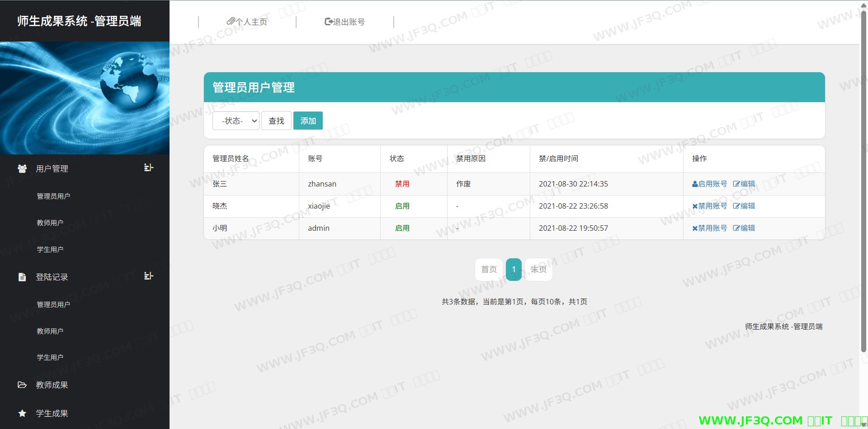Go to the 首页 first page
The image size is (868, 429).
489,270
